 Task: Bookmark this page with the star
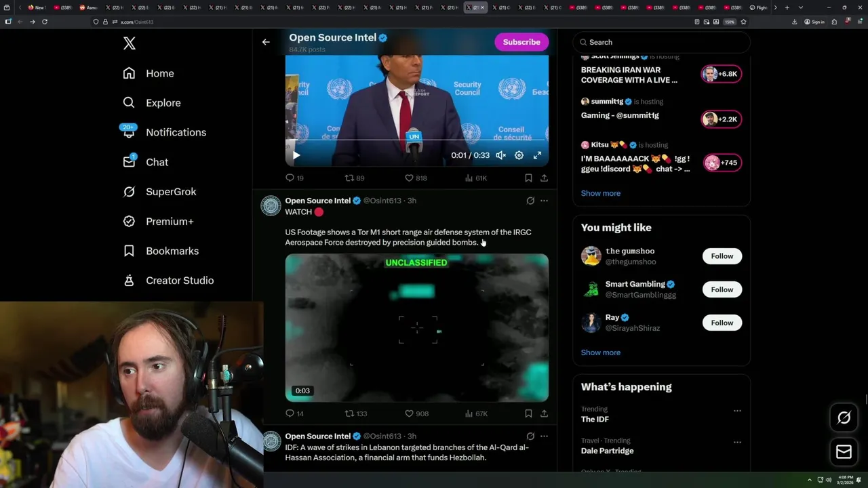743,22
